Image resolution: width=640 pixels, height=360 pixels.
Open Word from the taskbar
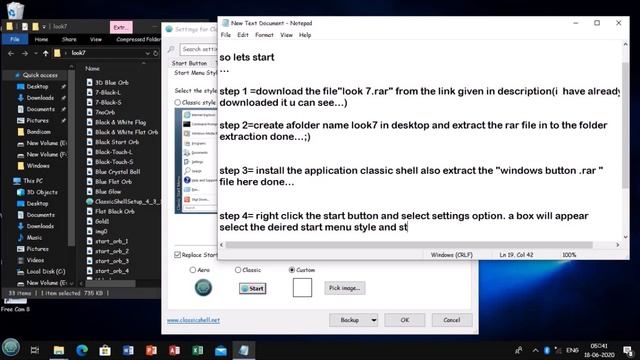128,350
